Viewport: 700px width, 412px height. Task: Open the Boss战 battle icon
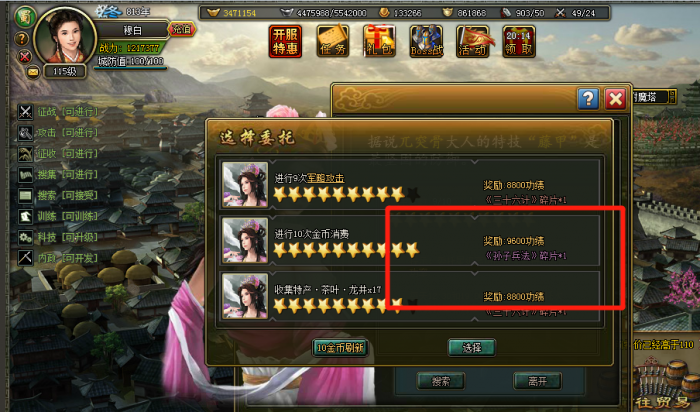pyautogui.click(x=426, y=41)
